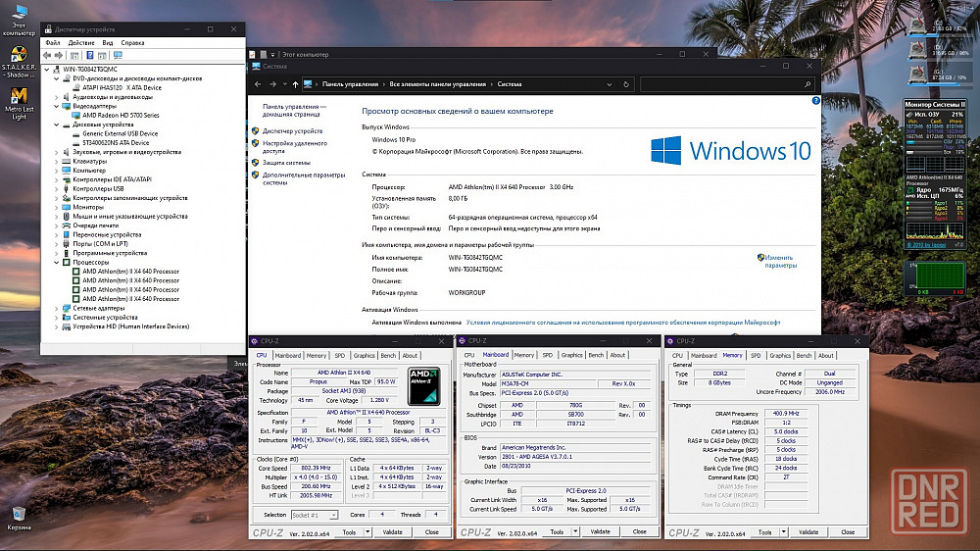Click the back arrow in Device Manager toolbar
Viewport: 980px width, 551px height.
tap(48, 56)
